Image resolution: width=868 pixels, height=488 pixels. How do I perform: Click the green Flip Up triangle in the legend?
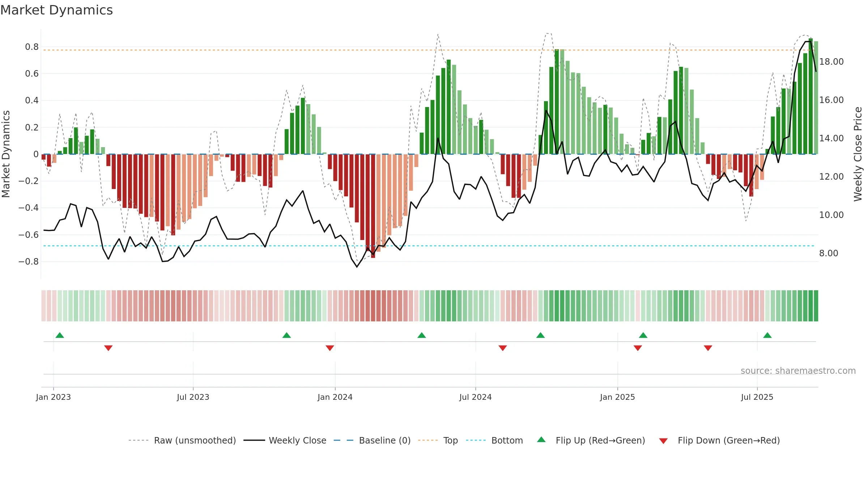tap(541, 440)
